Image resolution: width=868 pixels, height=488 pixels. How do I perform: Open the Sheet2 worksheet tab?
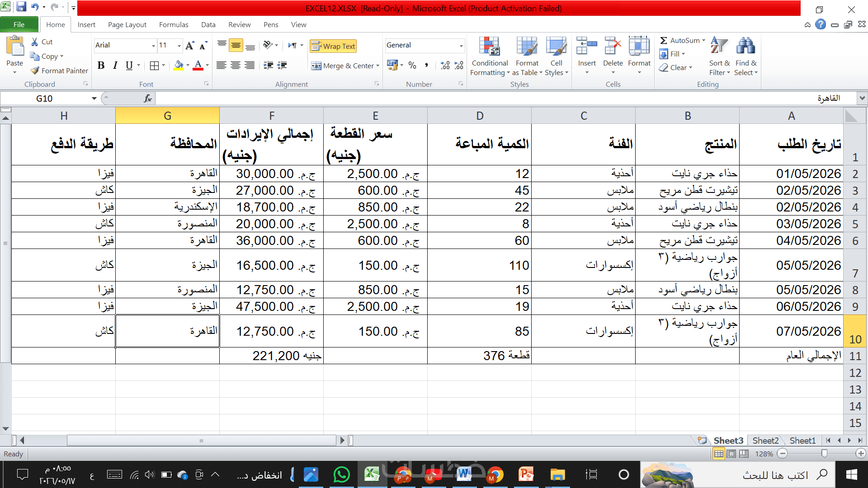765,441
